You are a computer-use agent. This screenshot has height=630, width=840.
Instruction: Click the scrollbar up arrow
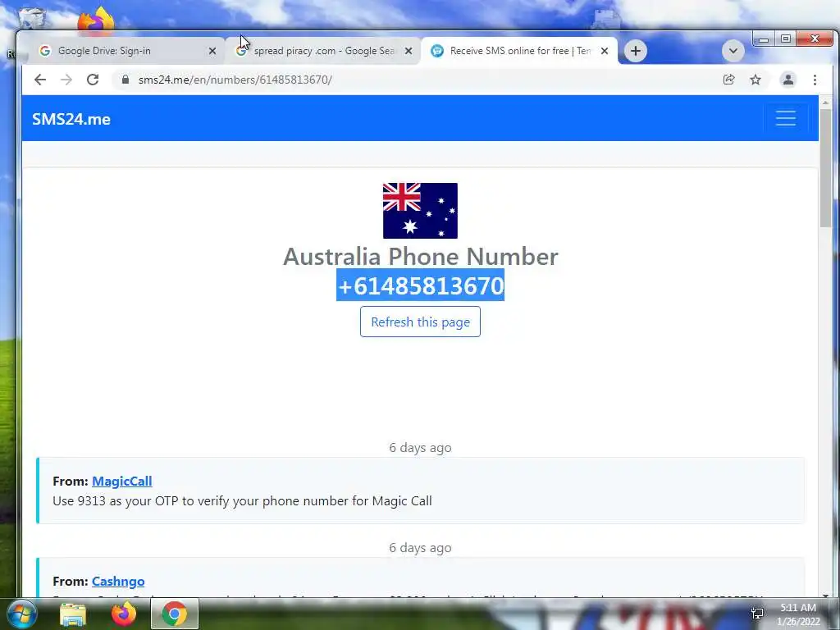(x=825, y=102)
